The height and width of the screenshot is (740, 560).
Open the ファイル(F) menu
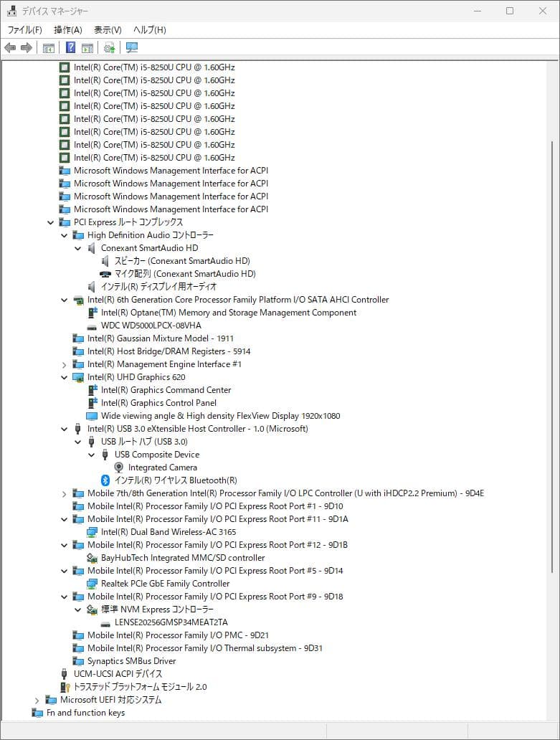pyautogui.click(x=24, y=29)
